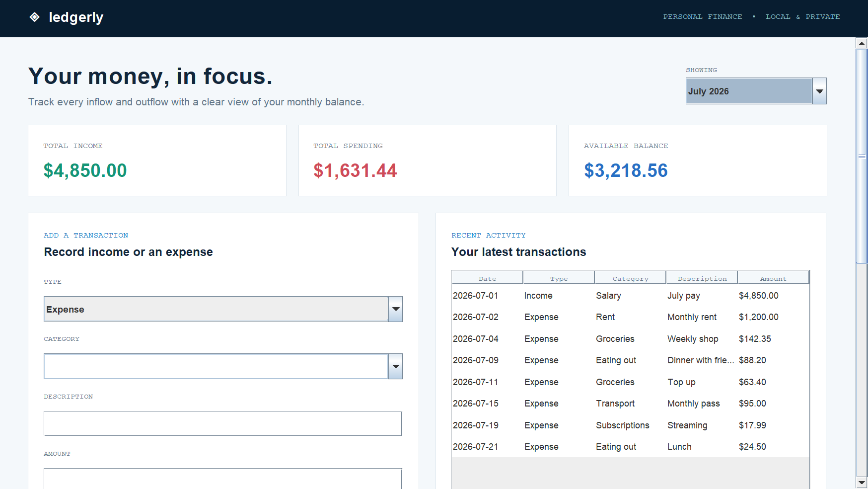Select the Transport category cell
Screen dimensions: 868x489
[630, 404]
